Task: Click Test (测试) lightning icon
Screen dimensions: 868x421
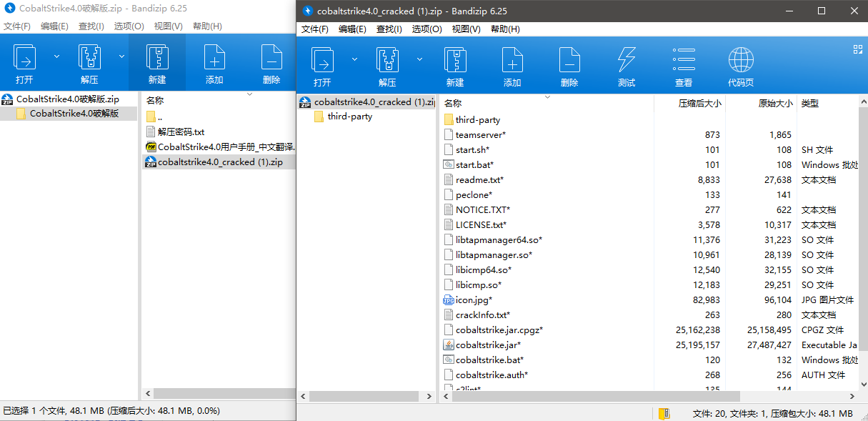Action: (627, 60)
